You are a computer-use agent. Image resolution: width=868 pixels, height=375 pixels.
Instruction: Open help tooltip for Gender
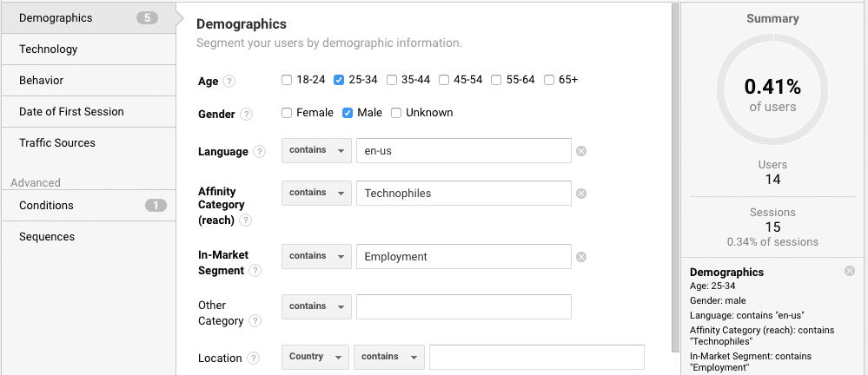coord(247,115)
